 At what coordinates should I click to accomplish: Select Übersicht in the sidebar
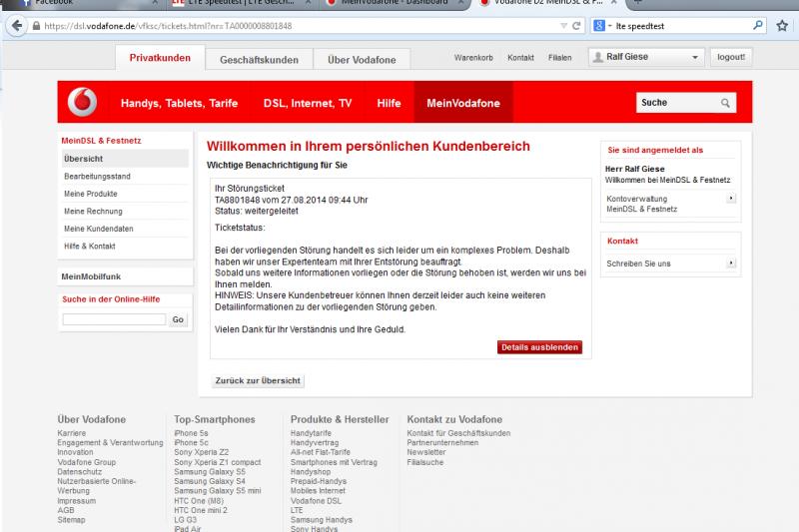(x=126, y=159)
